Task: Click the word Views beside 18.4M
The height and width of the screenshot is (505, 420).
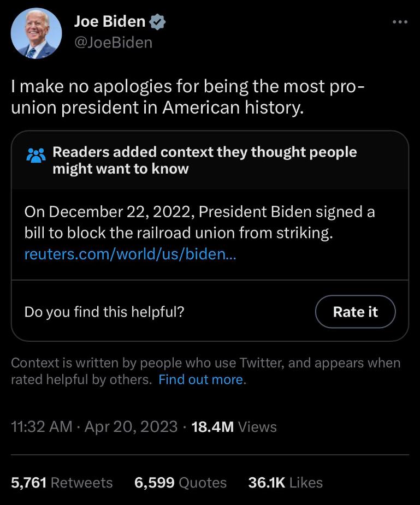Action: click(257, 427)
